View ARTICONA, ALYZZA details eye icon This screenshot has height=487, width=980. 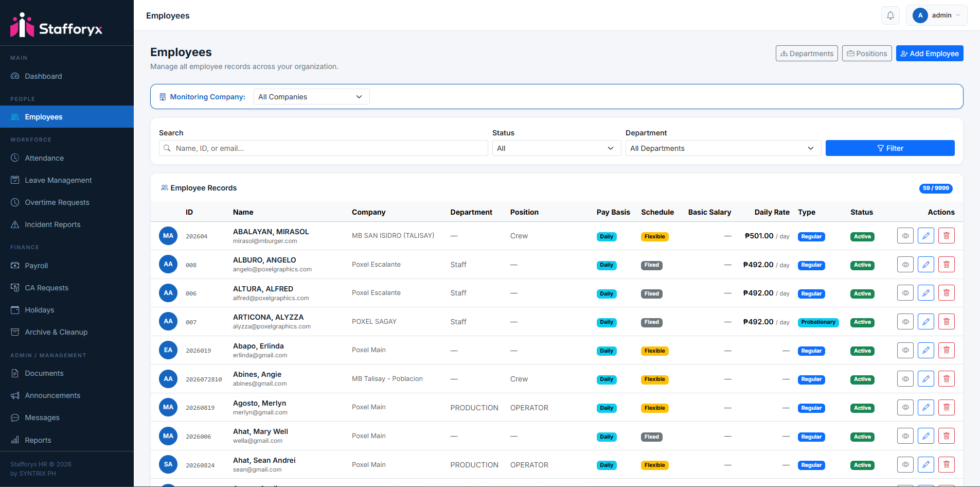(x=905, y=322)
